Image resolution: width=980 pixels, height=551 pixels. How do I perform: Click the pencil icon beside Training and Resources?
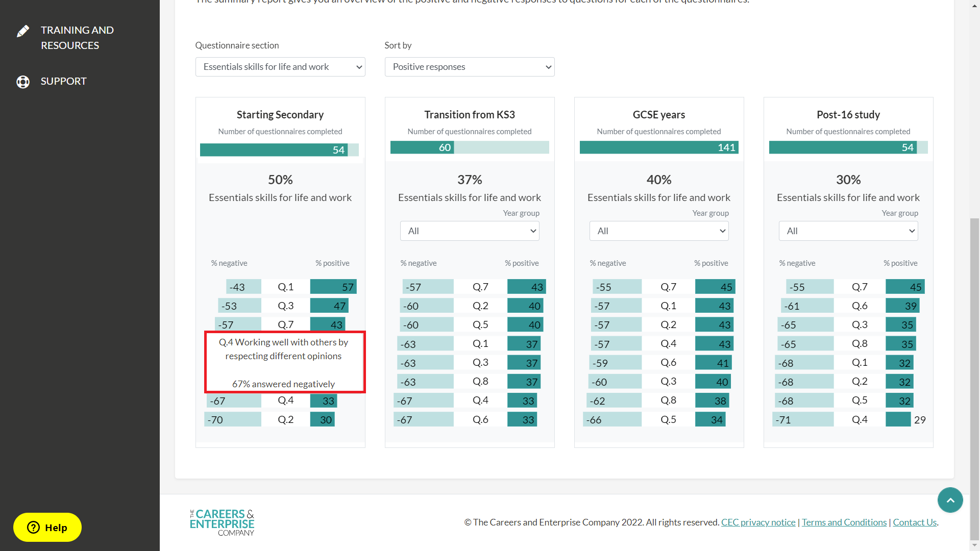(x=23, y=31)
